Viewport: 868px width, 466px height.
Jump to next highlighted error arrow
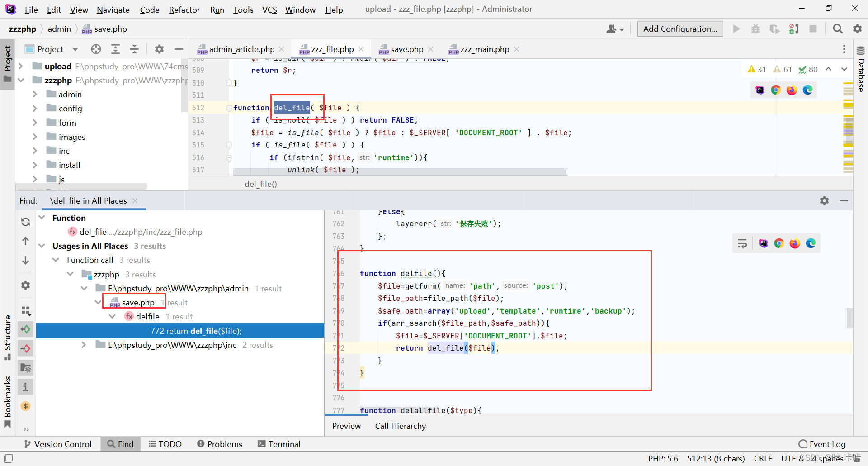(x=844, y=69)
